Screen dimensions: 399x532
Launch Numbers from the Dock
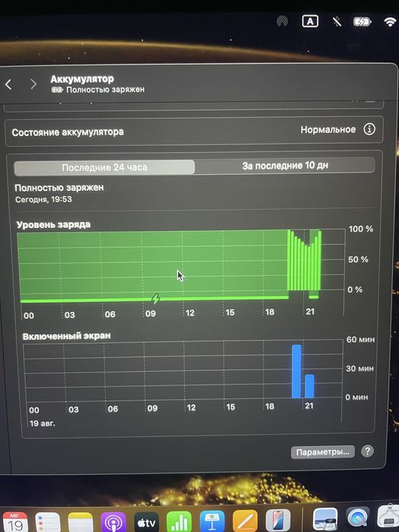(x=179, y=522)
